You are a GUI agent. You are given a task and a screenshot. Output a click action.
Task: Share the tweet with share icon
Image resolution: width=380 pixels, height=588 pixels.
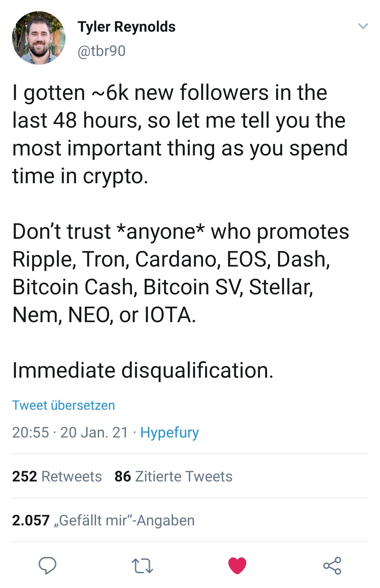pos(332,565)
